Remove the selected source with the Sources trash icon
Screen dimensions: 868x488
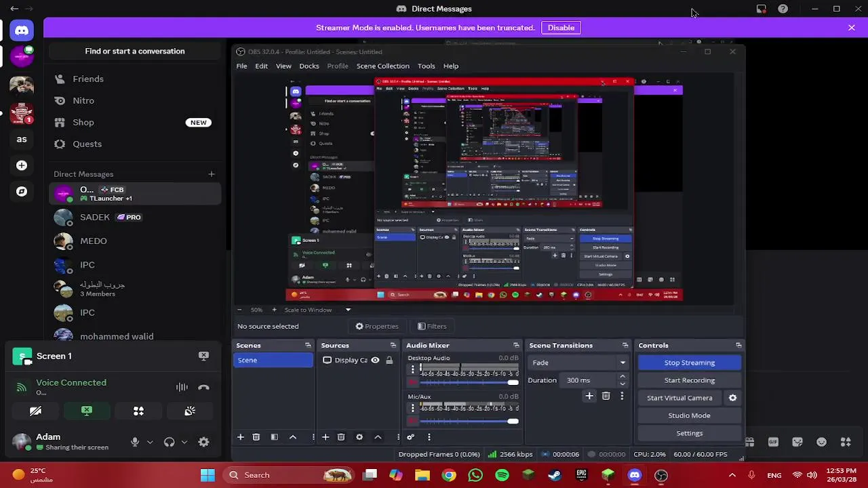pos(341,437)
